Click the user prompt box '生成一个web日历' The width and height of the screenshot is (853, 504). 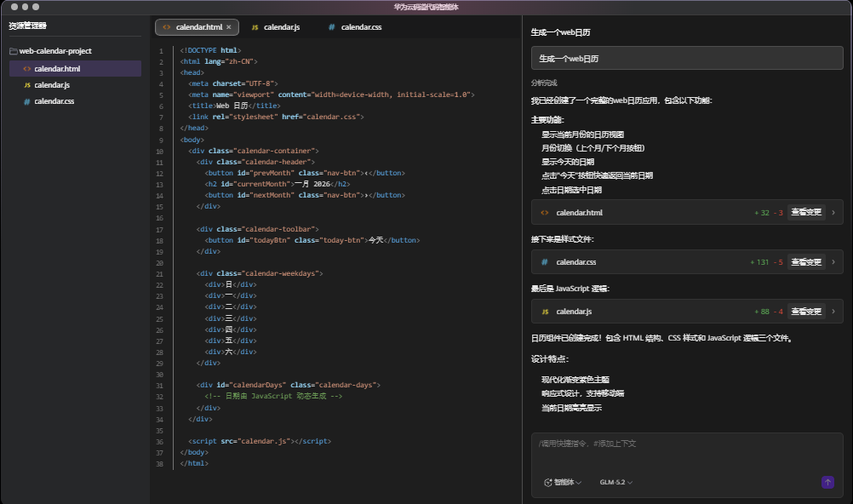tap(687, 58)
